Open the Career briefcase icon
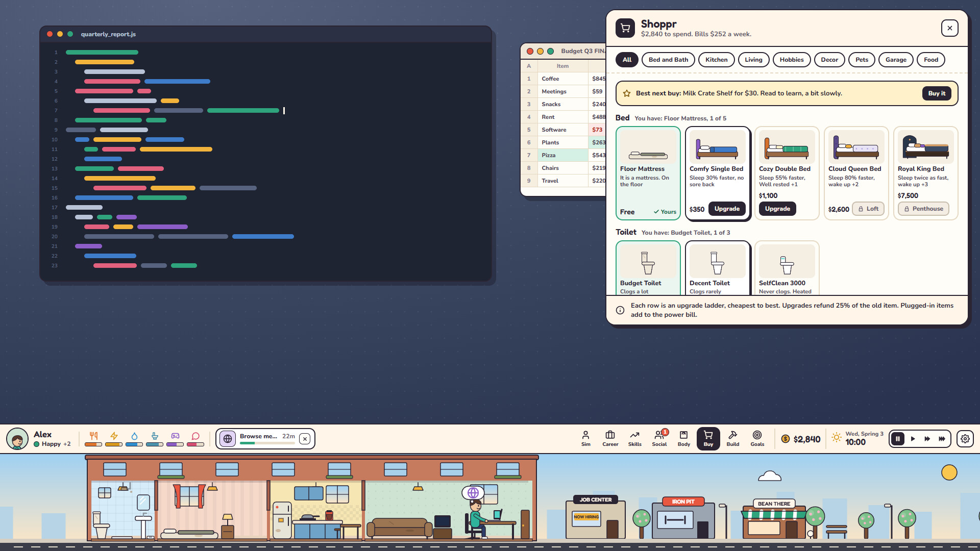Screen dimensions: 980x551 [x=610, y=439]
